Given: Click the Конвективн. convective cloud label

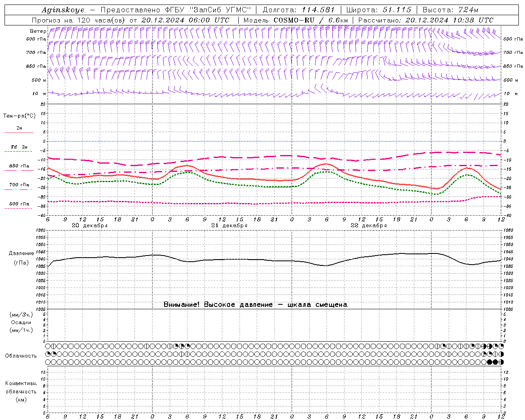Looking at the screenshot, I should tap(21, 383).
